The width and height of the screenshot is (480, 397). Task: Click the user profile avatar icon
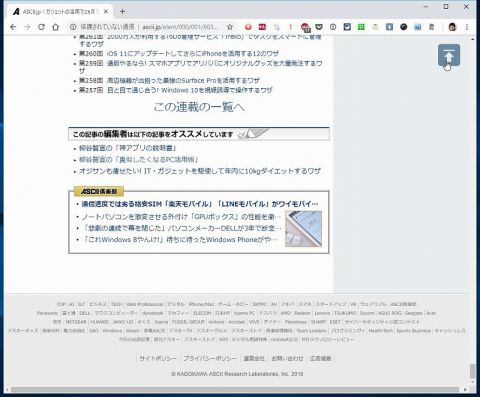click(452, 27)
